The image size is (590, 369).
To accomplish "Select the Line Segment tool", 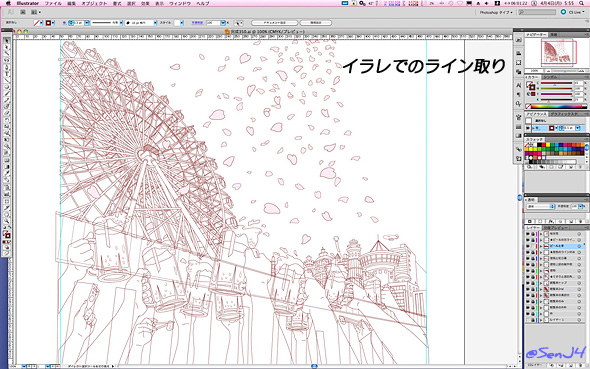I will tap(6, 80).
